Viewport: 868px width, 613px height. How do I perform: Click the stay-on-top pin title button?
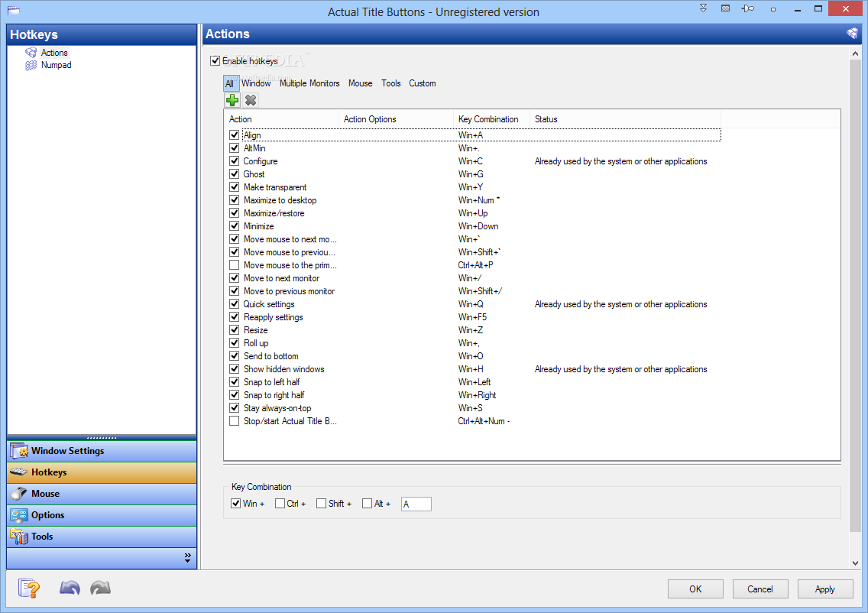tap(748, 8)
